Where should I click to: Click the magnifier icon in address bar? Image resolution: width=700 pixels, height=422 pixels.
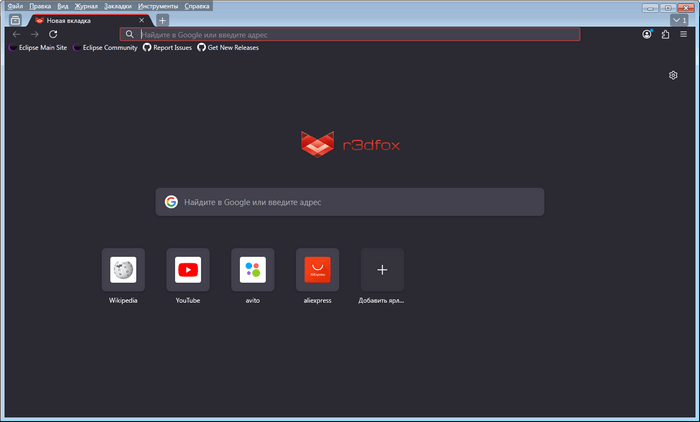[129, 34]
